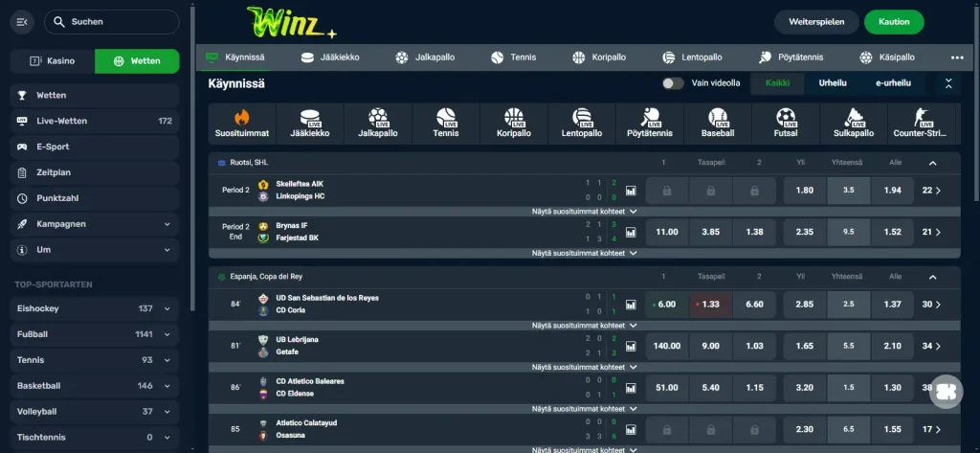Open the more sports ellipsis menu
The width and height of the screenshot is (980, 453).
coord(957,57)
